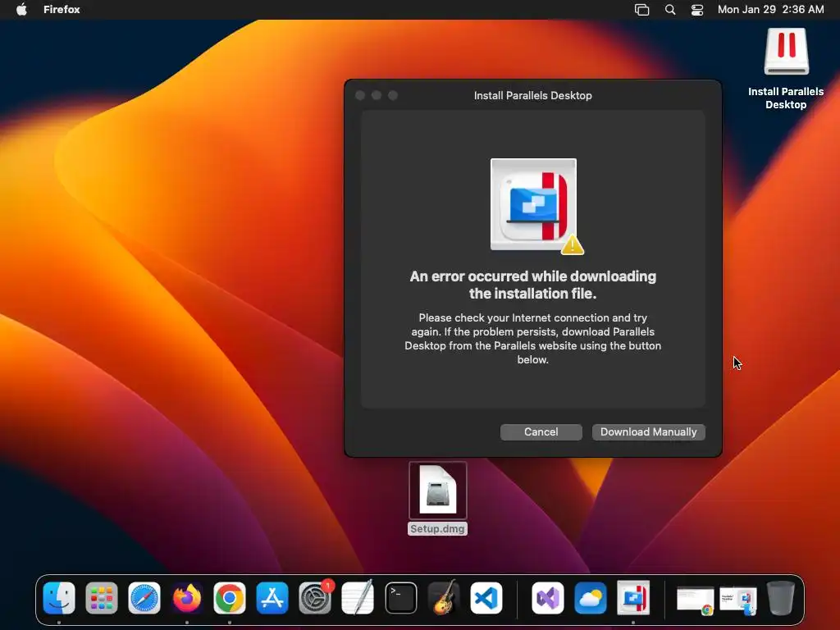Viewport: 840px width, 630px height.
Task: Open minimized Parallels window thumbnail in Dock
Action: [738, 600]
